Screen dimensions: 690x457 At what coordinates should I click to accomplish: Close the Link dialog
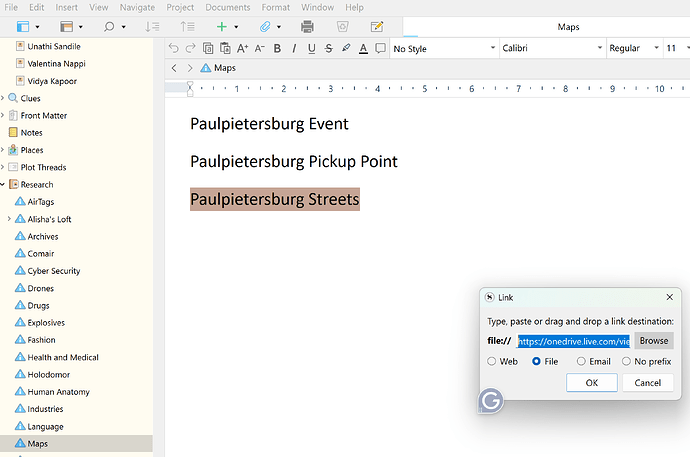670,297
